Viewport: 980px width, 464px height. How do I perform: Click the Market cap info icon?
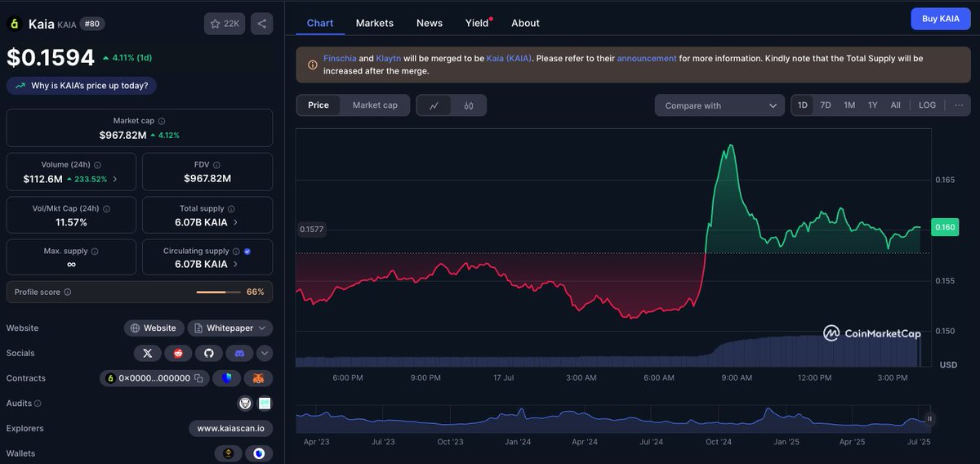[x=162, y=121]
